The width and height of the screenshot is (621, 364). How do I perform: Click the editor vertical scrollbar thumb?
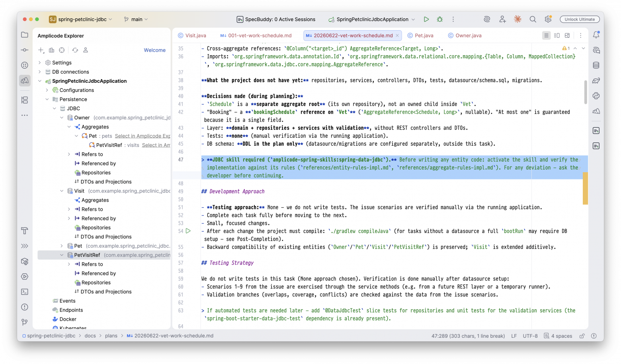586,92
